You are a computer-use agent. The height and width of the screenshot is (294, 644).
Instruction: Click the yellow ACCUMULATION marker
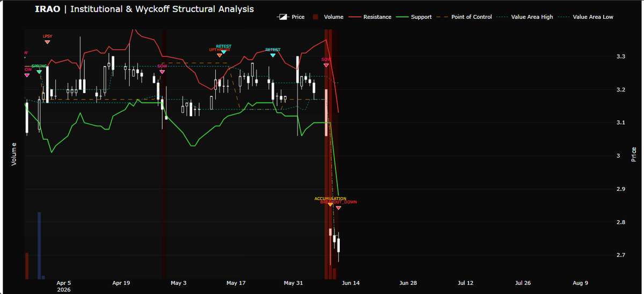click(x=330, y=204)
